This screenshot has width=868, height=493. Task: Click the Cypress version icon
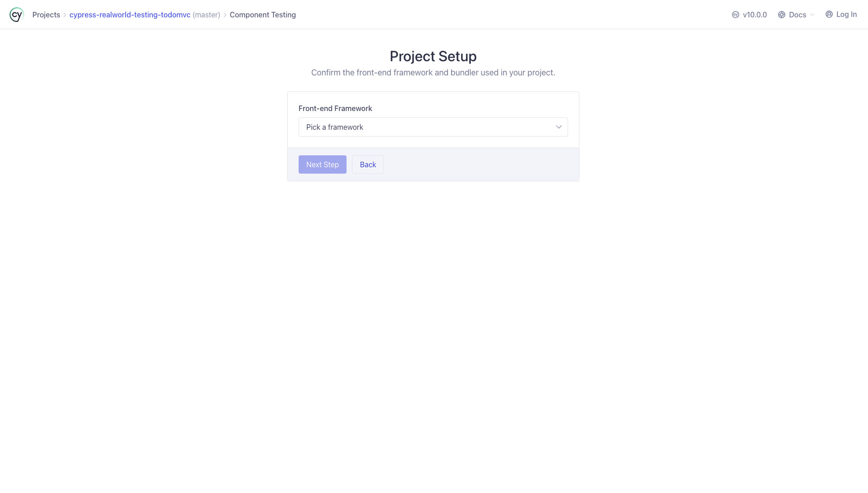click(736, 15)
